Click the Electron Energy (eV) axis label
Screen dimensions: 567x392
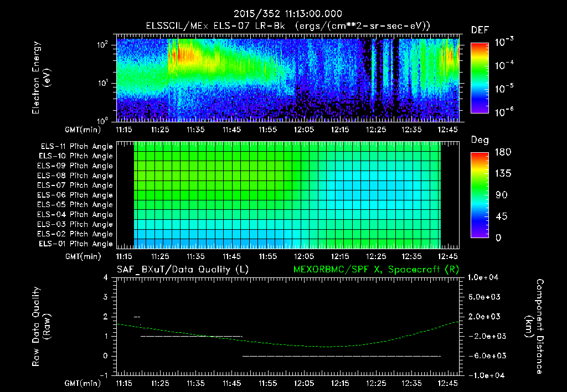tap(41, 78)
